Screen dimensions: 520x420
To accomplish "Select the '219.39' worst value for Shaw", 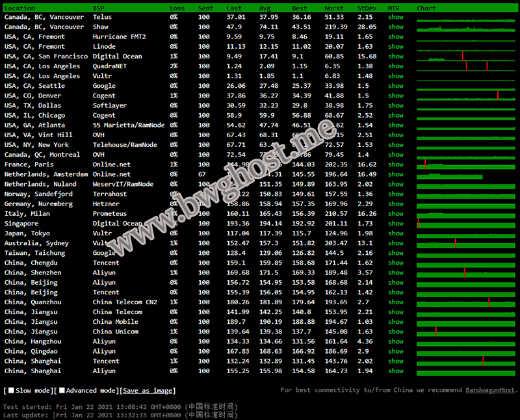I will [x=336, y=27].
